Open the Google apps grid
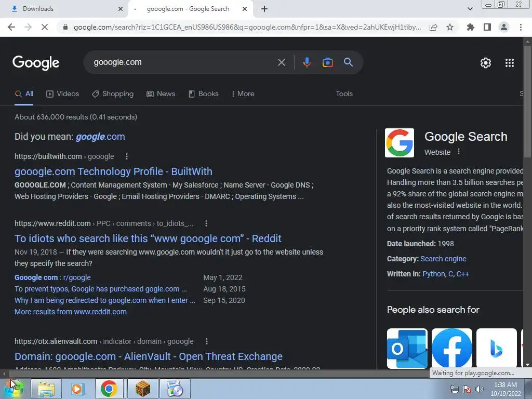Viewport: 532px width, 399px height. tap(510, 63)
